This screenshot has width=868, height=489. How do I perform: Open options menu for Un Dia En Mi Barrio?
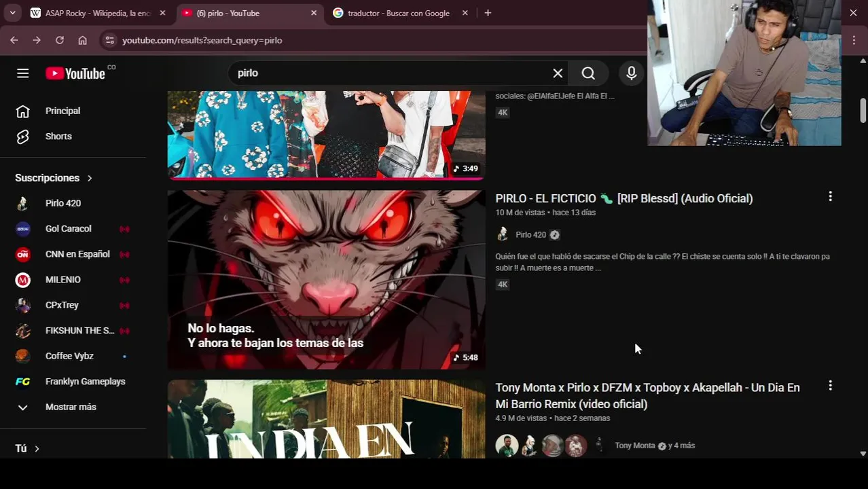830,386
